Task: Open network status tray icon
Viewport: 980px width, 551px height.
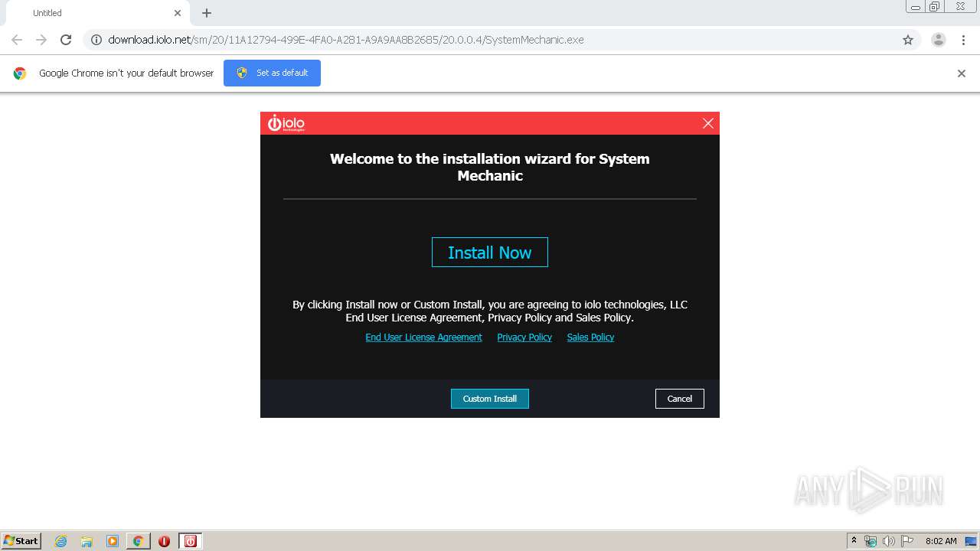Action: [x=871, y=541]
